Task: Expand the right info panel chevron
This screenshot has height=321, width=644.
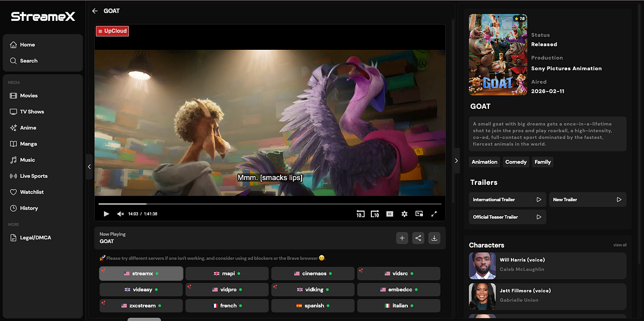Action: click(456, 161)
